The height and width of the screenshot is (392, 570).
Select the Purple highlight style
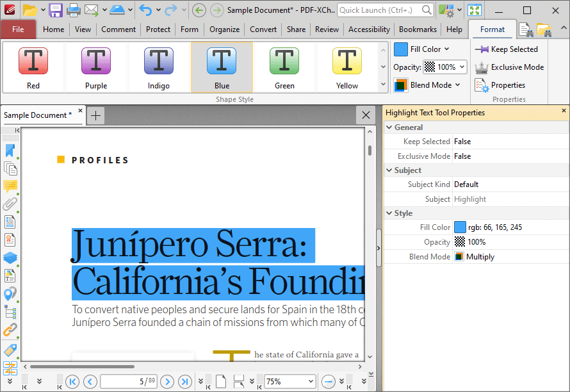96,68
